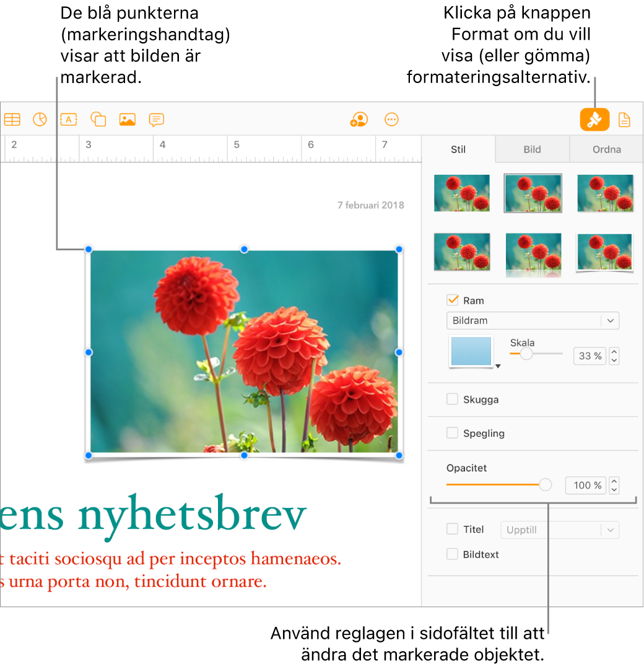
Task: Apply the selected bordered style thumbnail
Action: pos(533,193)
